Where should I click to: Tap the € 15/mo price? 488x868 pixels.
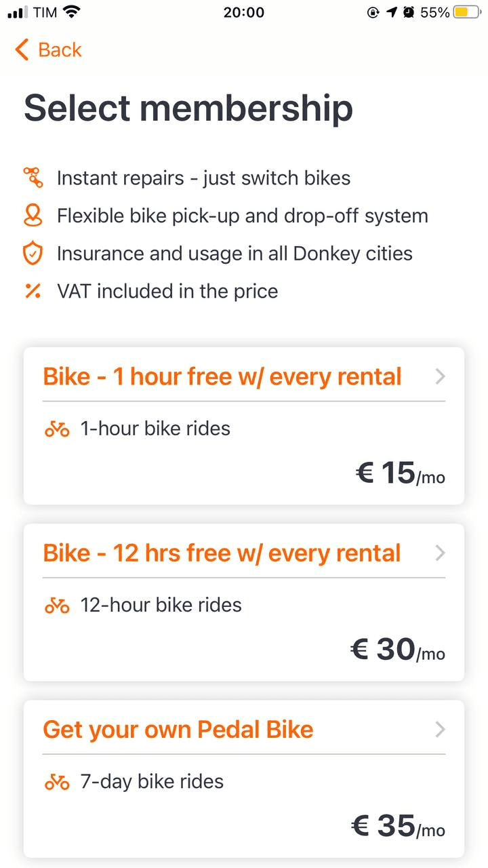click(401, 473)
